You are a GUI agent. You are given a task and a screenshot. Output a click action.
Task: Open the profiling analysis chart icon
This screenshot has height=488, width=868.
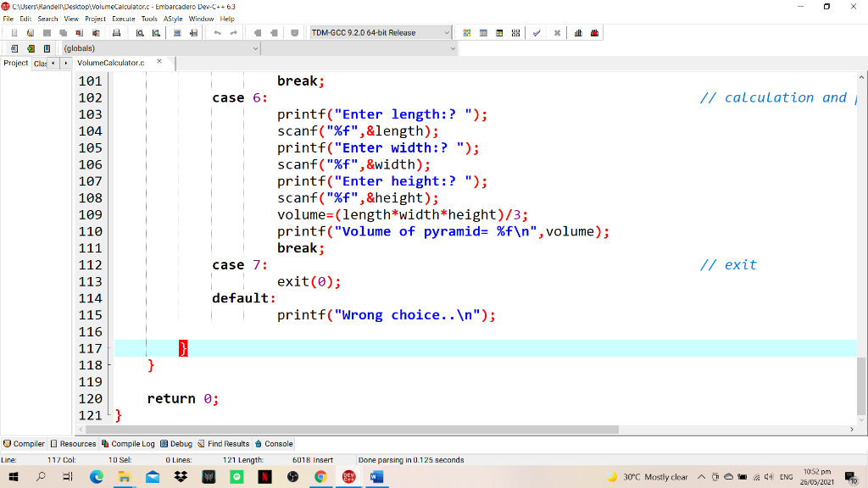click(576, 33)
